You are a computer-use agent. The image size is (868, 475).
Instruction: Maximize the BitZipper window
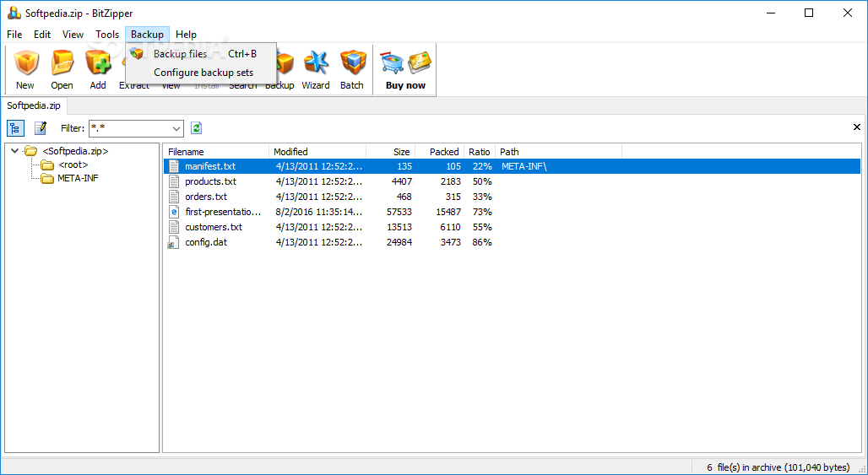pyautogui.click(x=809, y=13)
